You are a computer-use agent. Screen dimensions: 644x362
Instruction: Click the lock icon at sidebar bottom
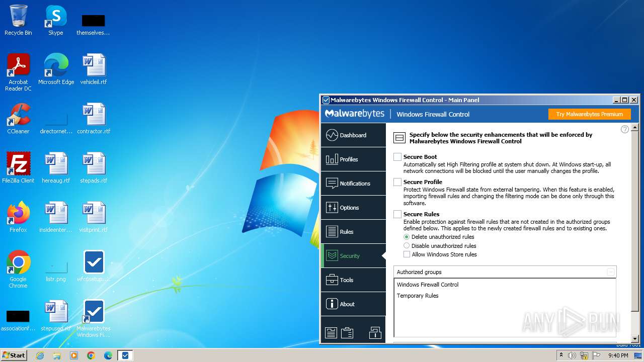pyautogui.click(x=375, y=333)
